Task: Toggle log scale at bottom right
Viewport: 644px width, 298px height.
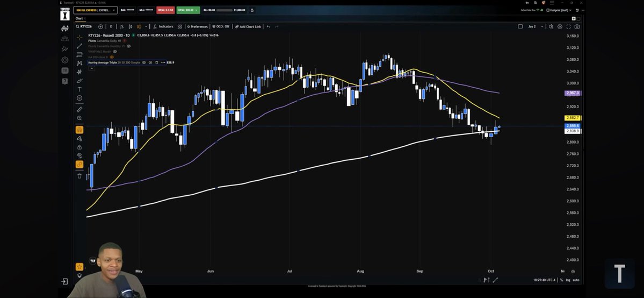Action: [568, 280]
